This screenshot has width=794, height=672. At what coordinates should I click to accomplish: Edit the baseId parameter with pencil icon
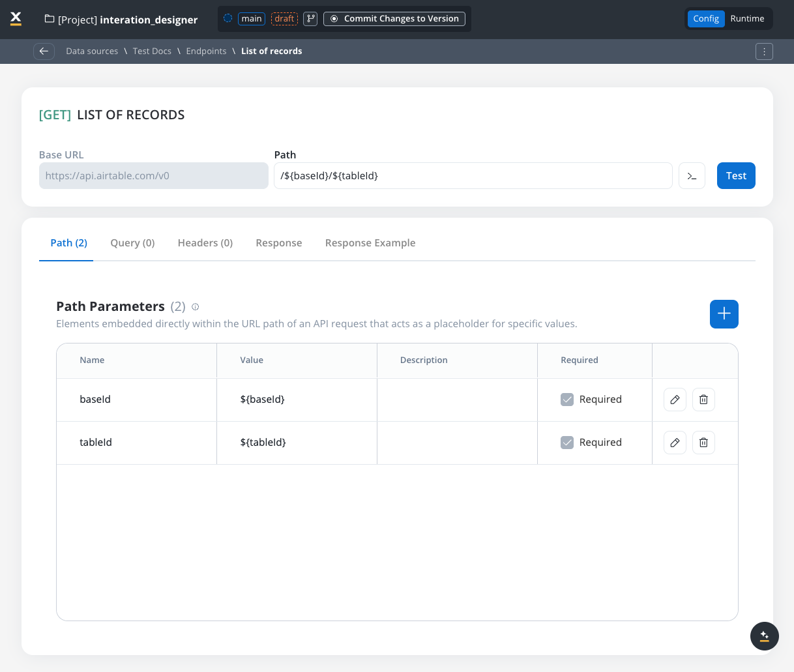click(675, 400)
